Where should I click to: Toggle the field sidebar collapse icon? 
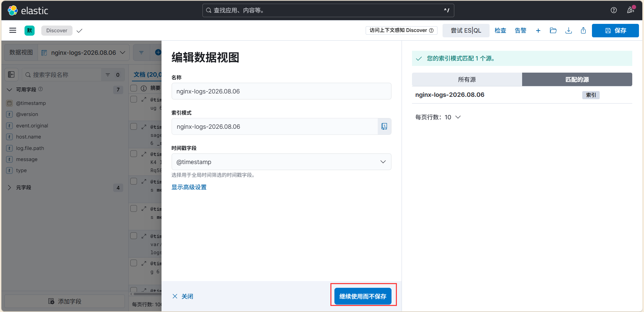[11, 75]
